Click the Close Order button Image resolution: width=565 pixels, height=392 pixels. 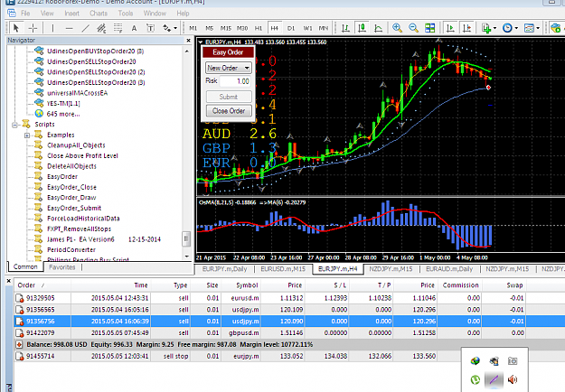tap(229, 111)
